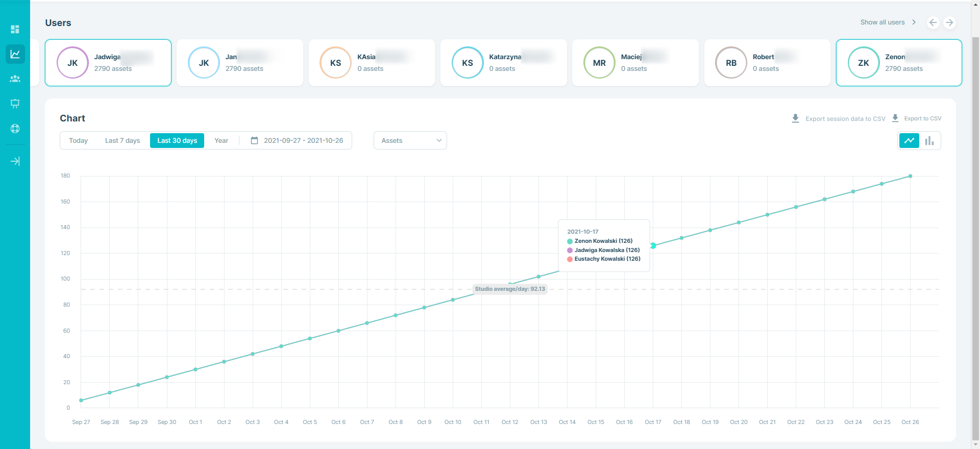Open the Assets dropdown
The height and width of the screenshot is (449, 980).
[x=410, y=140]
